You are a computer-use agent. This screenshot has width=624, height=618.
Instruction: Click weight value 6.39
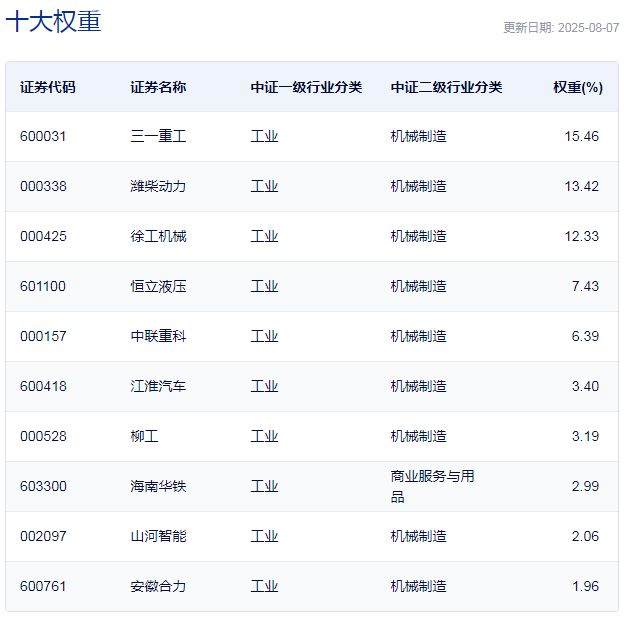(585, 336)
